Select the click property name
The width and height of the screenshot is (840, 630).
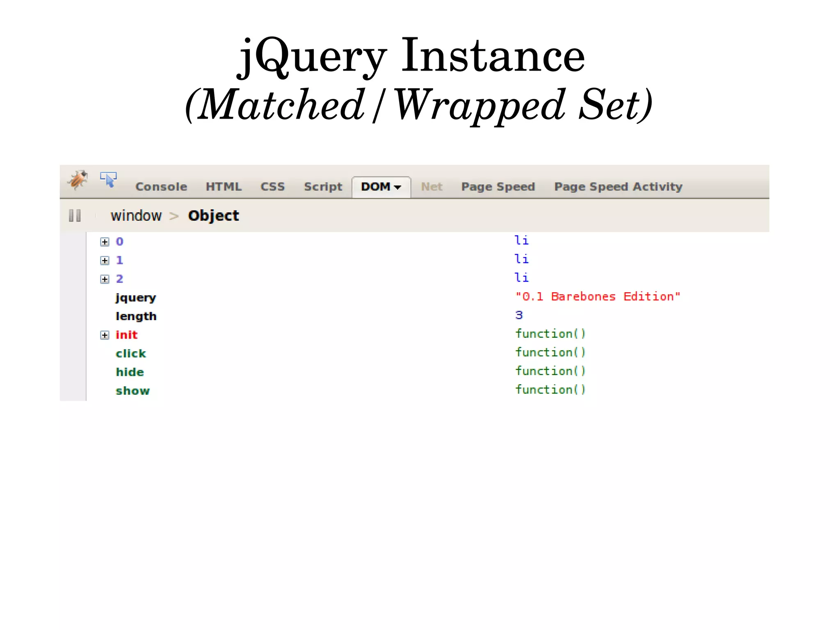tap(131, 353)
